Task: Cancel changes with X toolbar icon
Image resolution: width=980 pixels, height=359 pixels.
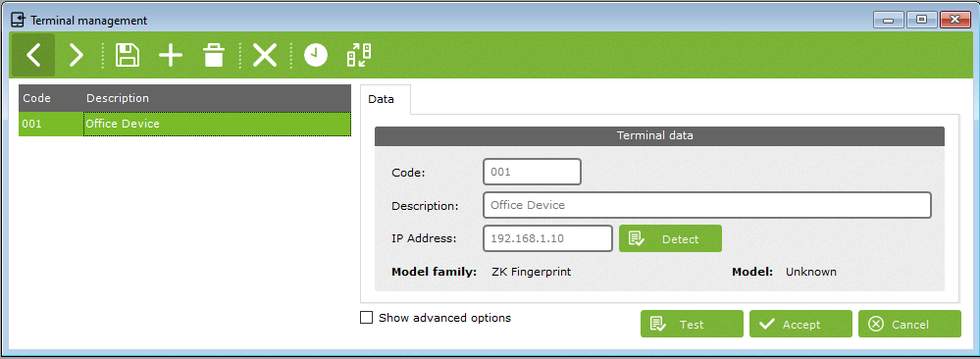Action: pos(265,55)
